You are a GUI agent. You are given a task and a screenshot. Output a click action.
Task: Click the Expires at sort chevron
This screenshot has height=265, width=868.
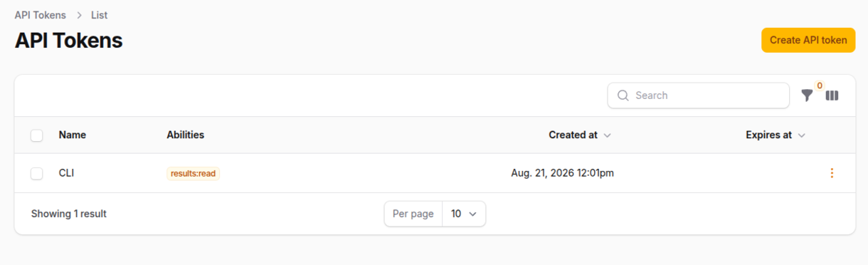point(801,135)
